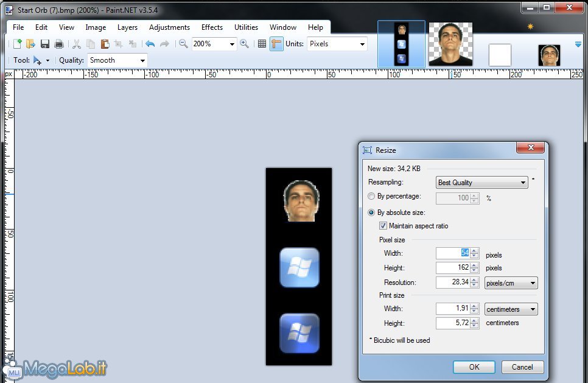Select the Start Orb image thumbnail

coord(401,44)
